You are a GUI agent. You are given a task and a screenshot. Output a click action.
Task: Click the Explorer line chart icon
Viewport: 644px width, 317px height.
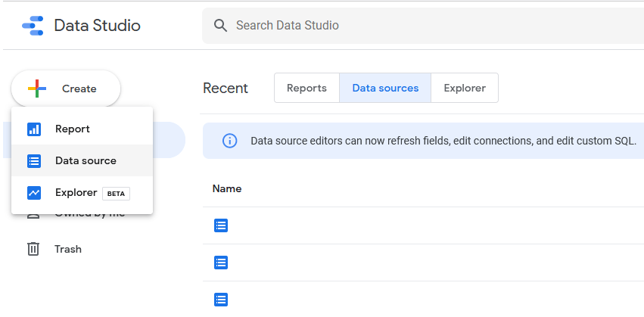[34, 193]
